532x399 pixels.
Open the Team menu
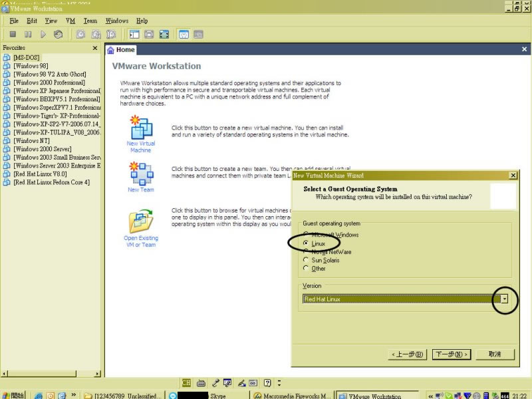[90, 21]
